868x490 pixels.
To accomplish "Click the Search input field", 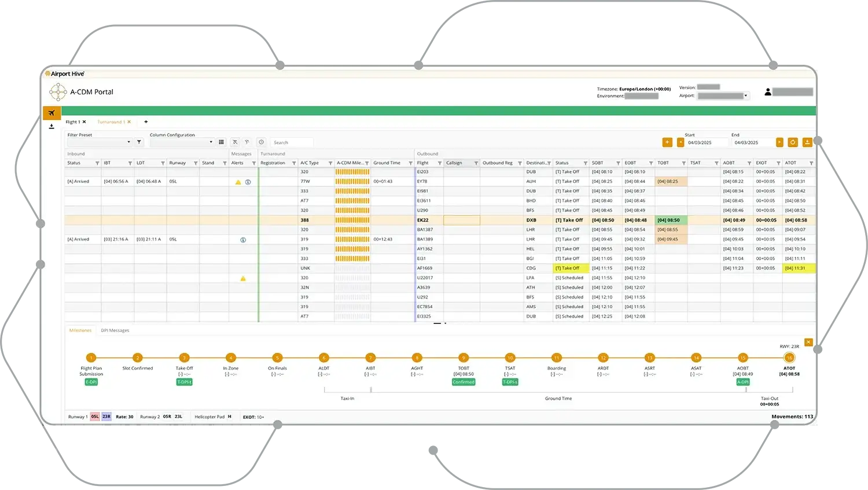I will point(292,142).
